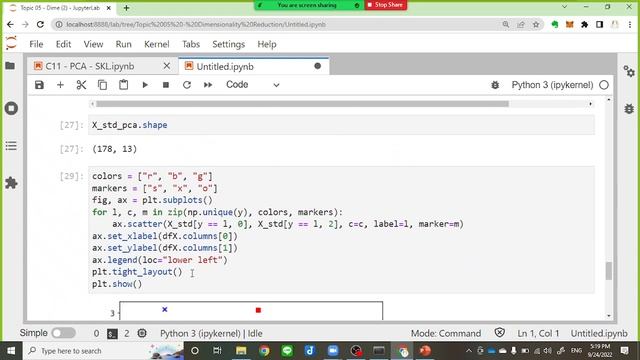Open Task View on taskbar

[x=218, y=351]
